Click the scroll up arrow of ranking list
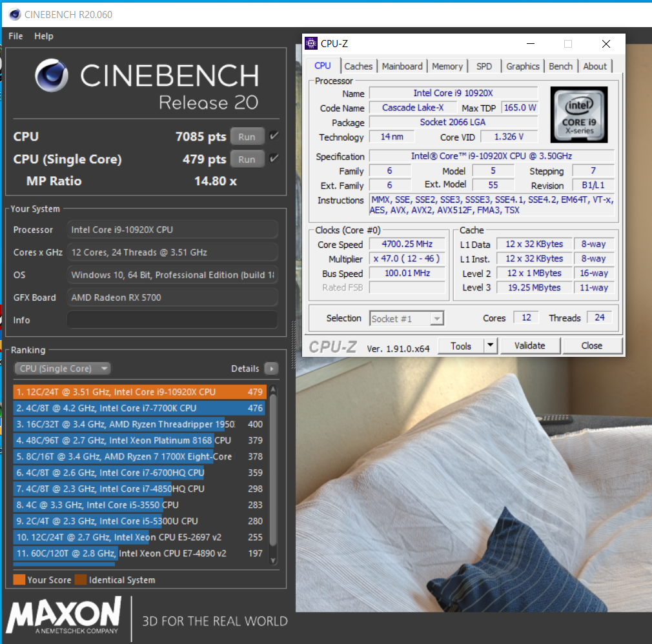652x644 pixels. pyautogui.click(x=273, y=389)
